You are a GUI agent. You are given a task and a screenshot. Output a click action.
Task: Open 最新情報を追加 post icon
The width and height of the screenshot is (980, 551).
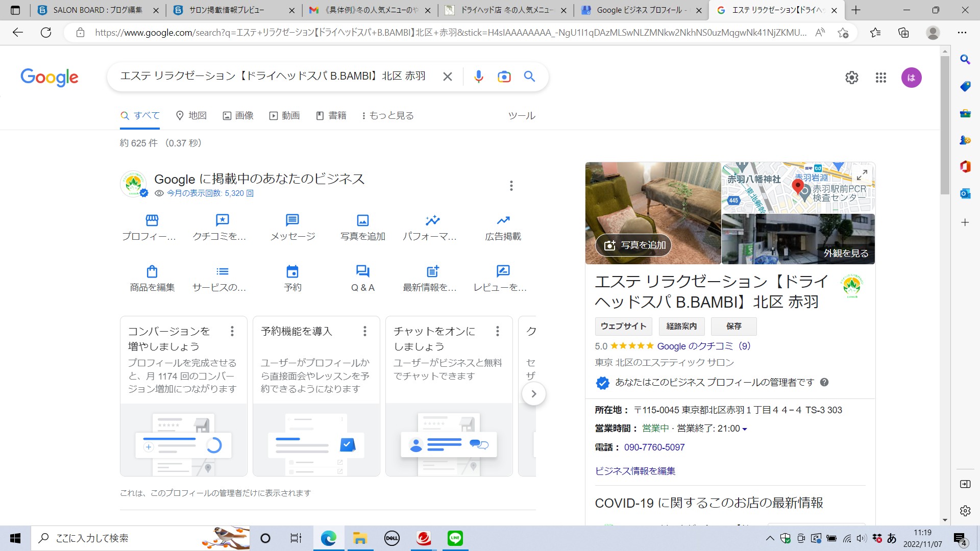(433, 271)
